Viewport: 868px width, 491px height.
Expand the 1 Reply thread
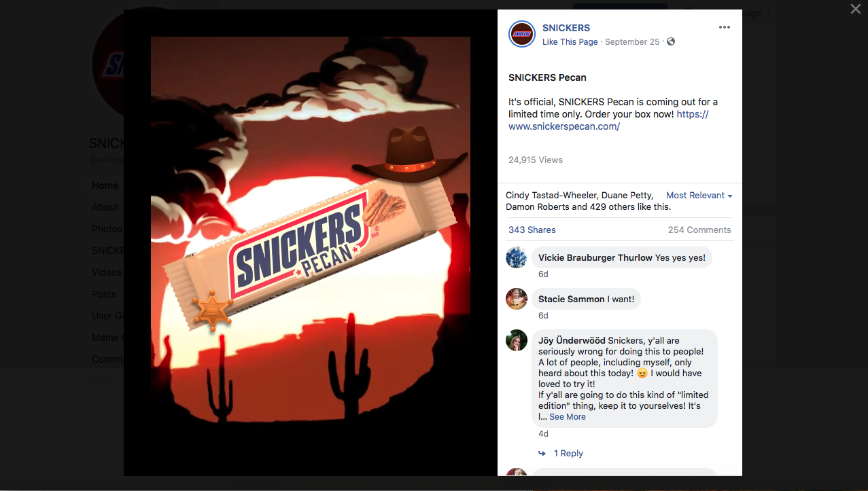pyautogui.click(x=569, y=453)
